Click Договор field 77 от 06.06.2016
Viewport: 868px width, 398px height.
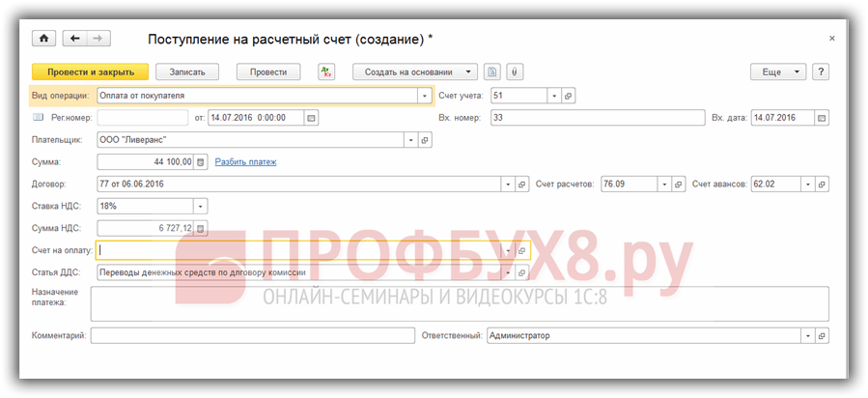point(299,185)
